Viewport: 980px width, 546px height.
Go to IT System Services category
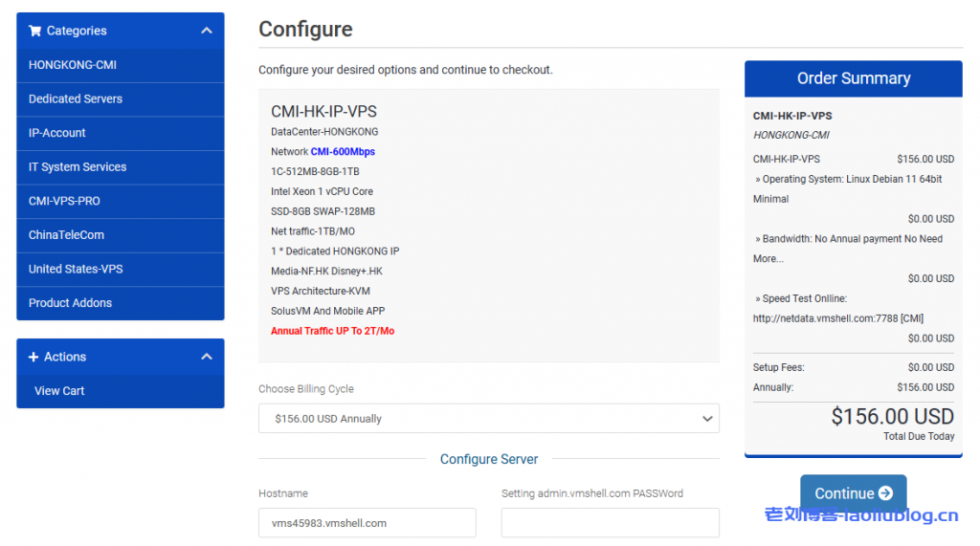pos(78,166)
